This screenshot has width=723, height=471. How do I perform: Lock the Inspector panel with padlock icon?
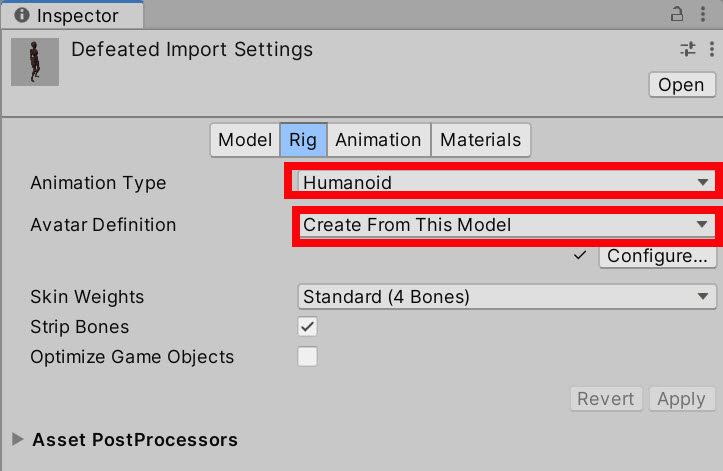coord(676,14)
